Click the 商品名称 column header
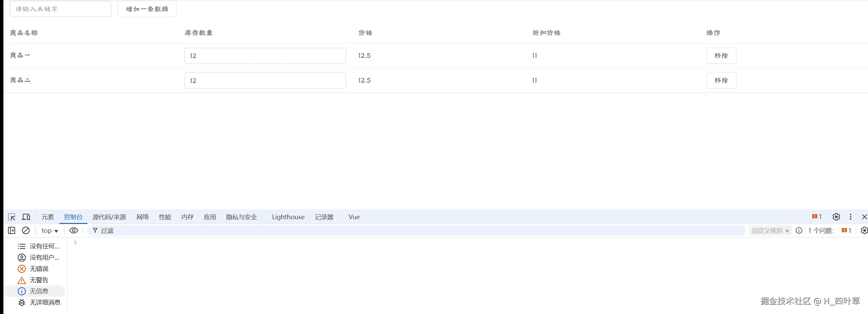 pyautogui.click(x=24, y=33)
